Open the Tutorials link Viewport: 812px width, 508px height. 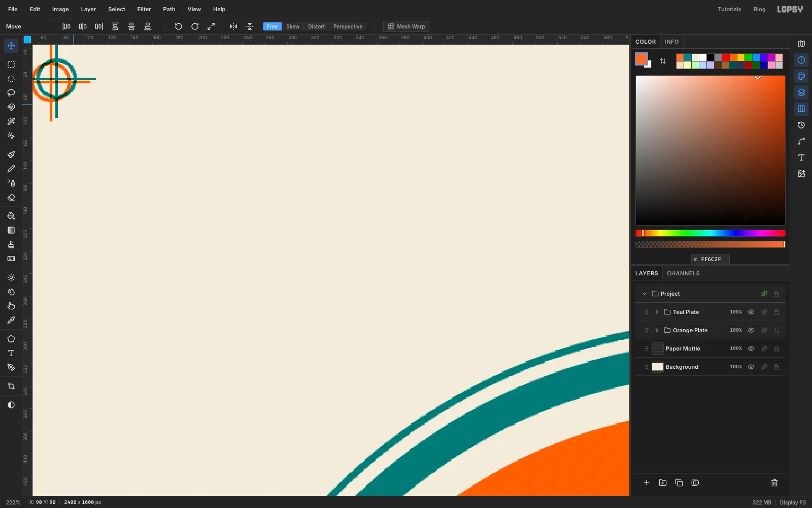729,9
